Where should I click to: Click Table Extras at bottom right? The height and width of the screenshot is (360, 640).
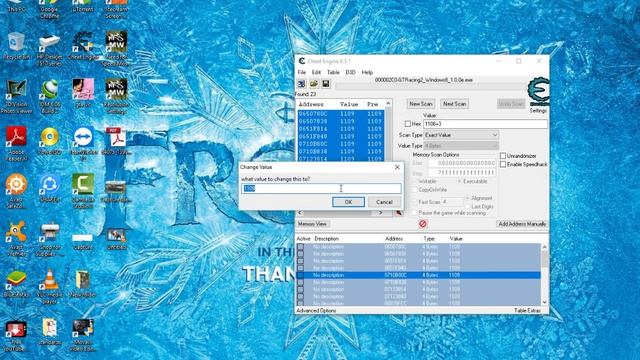click(x=527, y=311)
